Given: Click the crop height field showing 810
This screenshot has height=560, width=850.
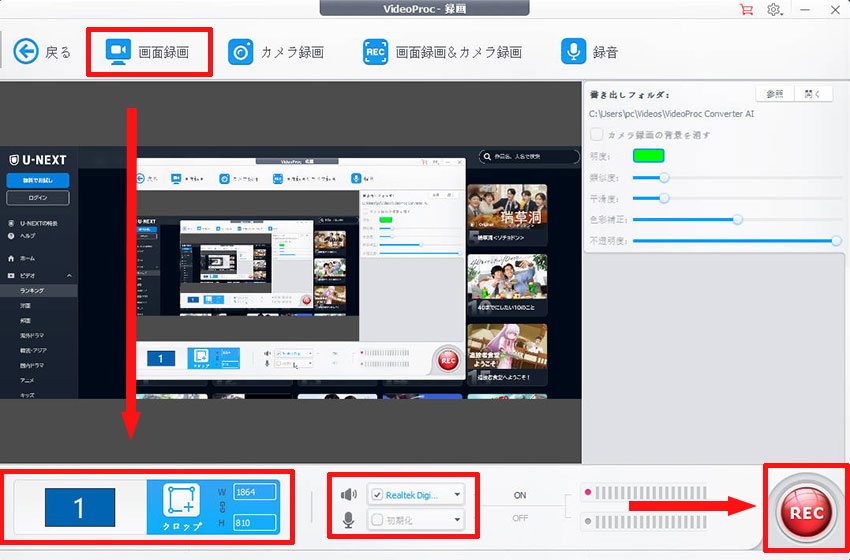Looking at the screenshot, I should pos(255,523).
